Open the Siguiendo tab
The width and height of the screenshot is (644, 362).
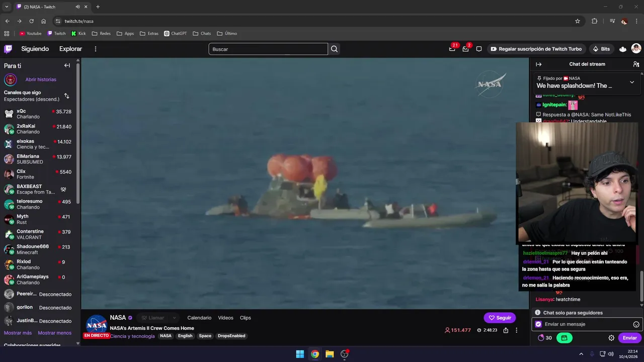coord(35,49)
